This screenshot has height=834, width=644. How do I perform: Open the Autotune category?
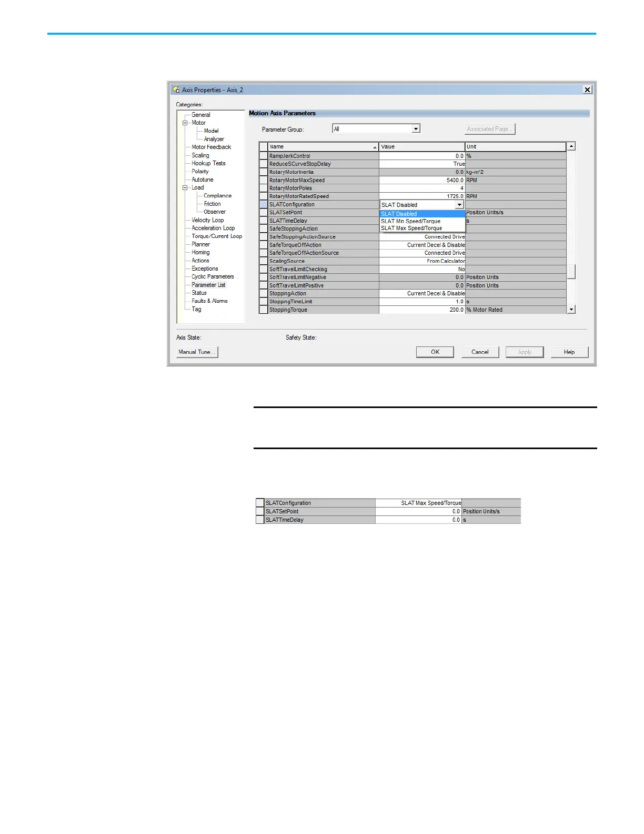tap(203, 180)
